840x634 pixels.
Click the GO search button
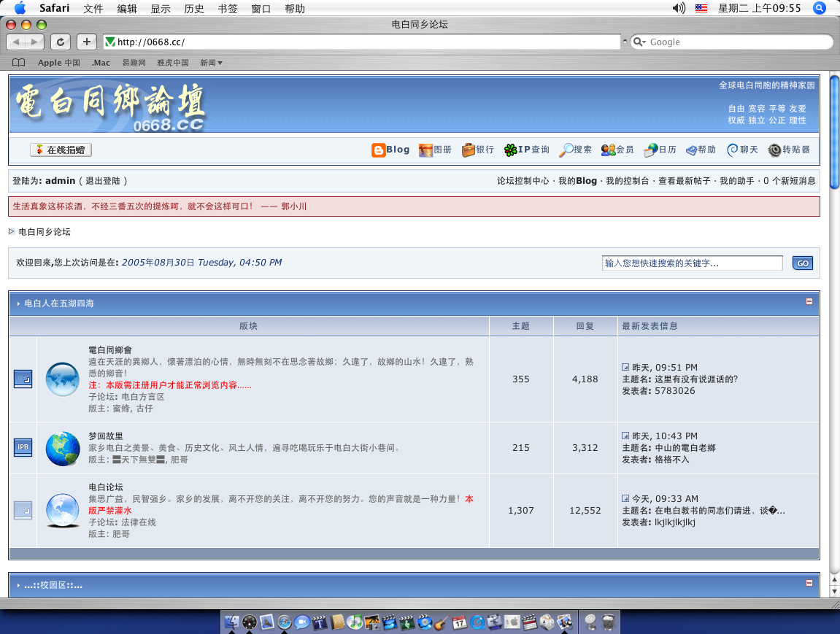point(802,263)
